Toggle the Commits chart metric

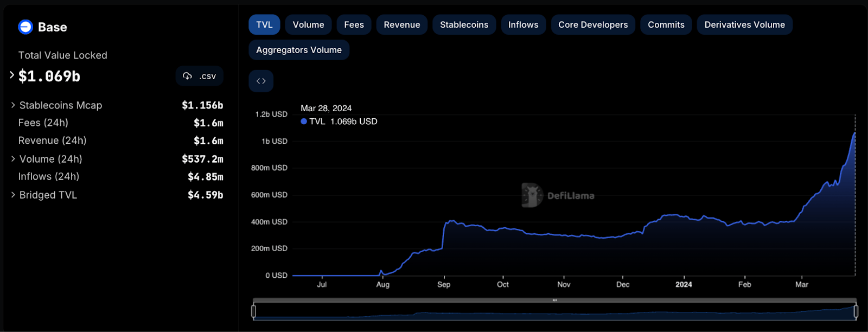click(x=666, y=24)
